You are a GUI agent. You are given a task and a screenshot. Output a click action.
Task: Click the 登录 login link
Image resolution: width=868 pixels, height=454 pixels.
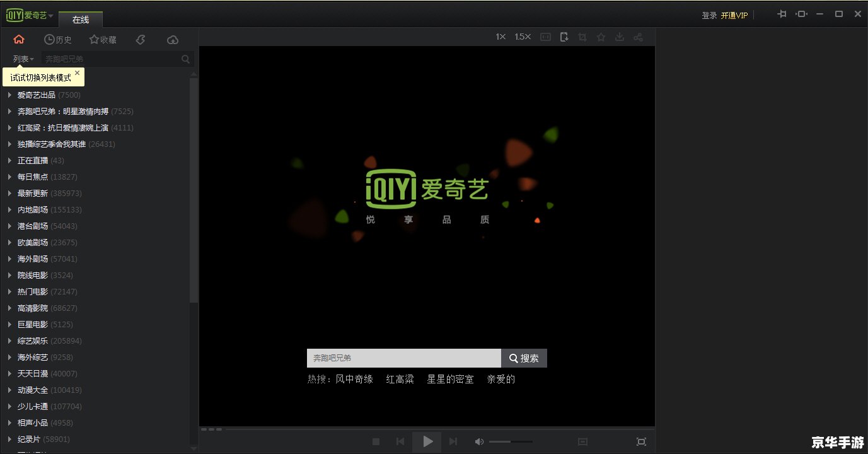709,15
